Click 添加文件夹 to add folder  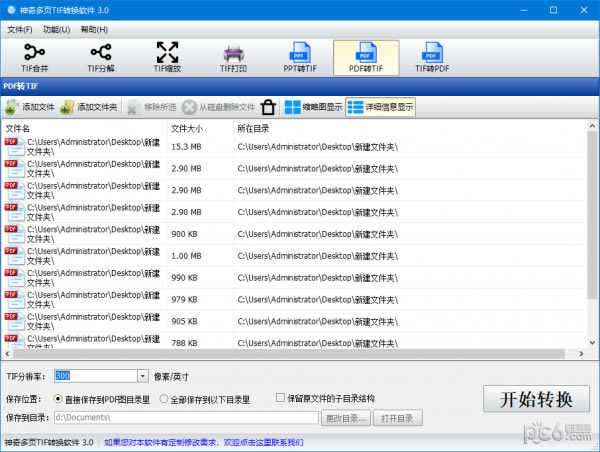click(89, 107)
